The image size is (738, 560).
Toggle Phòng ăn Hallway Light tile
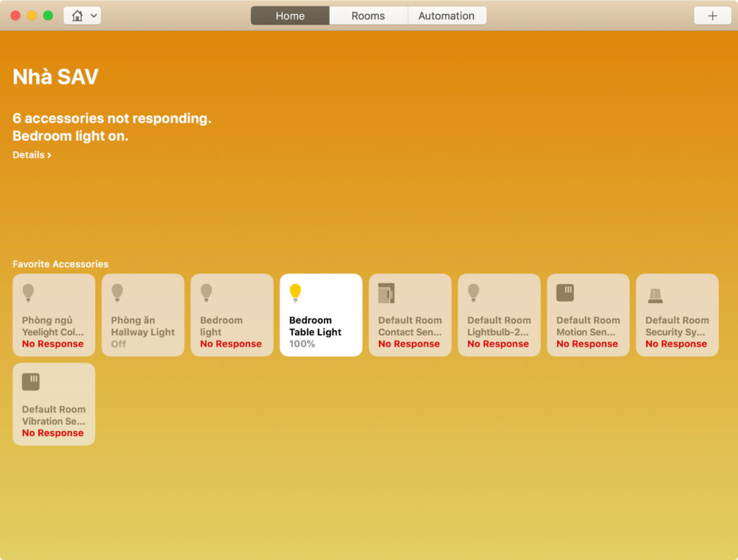[143, 315]
